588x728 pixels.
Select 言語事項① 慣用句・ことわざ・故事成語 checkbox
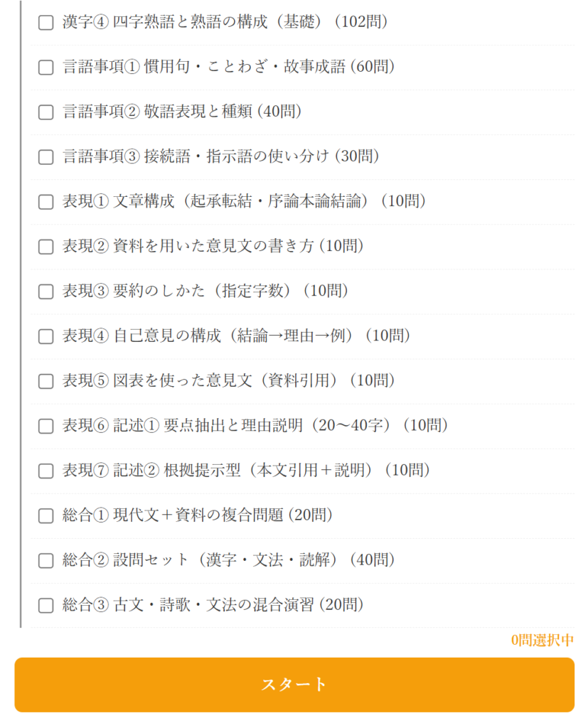[46, 68]
